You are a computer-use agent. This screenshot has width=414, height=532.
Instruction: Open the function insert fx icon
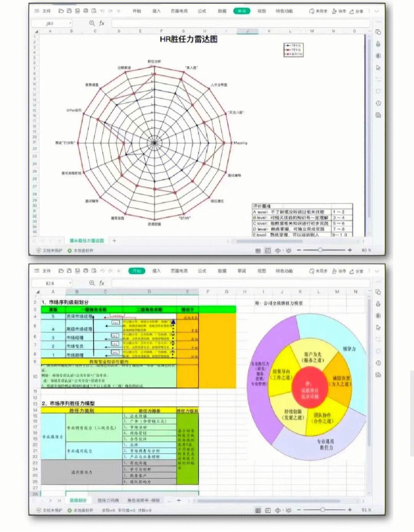[102, 23]
